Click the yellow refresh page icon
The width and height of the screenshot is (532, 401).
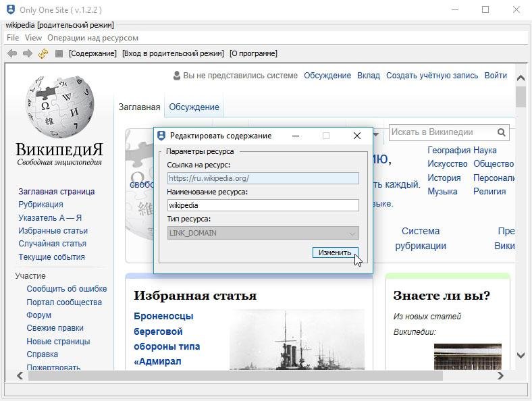[x=43, y=53]
